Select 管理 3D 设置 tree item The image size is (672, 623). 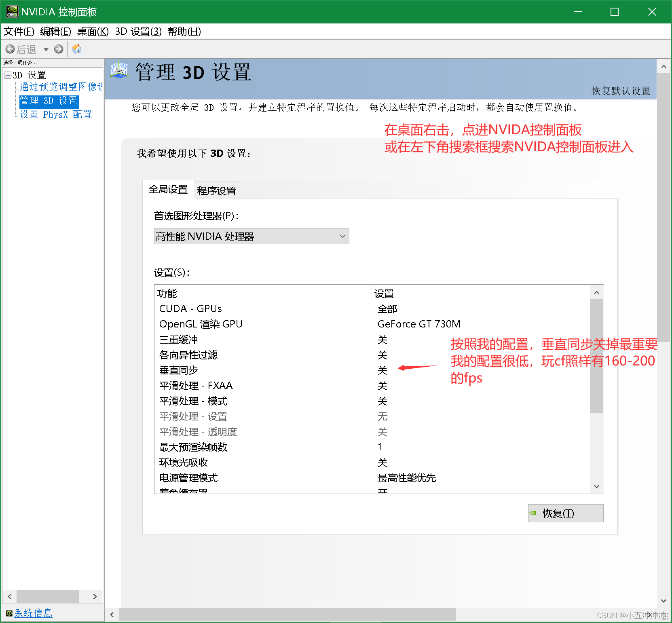[49, 101]
